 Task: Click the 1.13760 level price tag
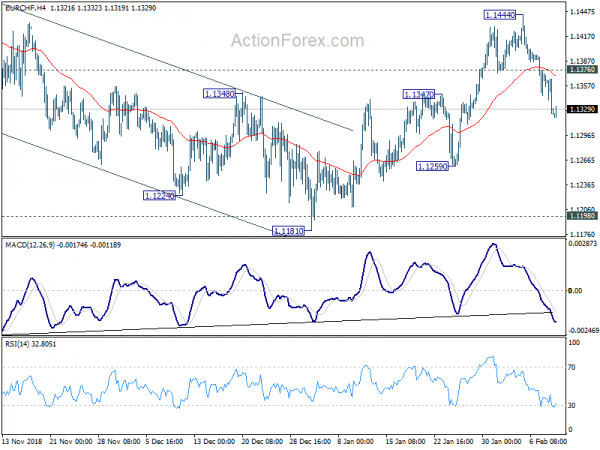click(582, 70)
